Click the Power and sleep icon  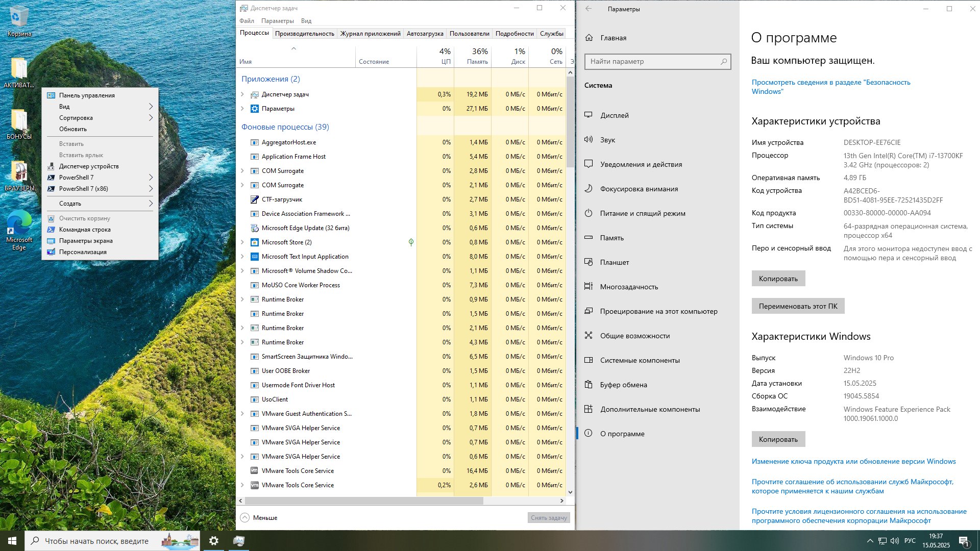pos(589,213)
